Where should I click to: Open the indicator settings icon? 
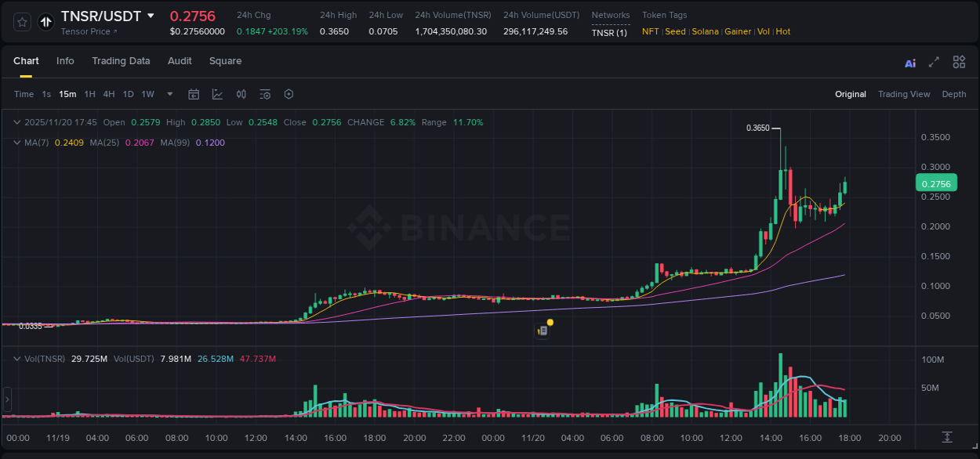point(265,94)
